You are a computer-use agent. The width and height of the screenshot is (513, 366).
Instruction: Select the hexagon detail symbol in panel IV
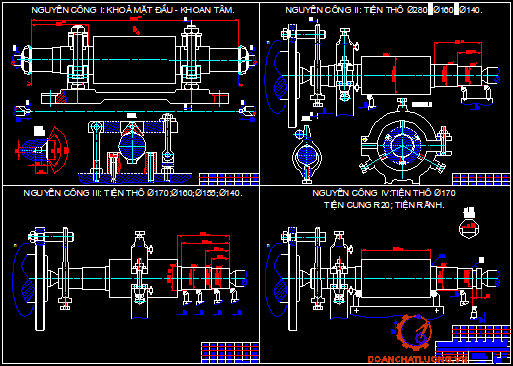tap(469, 227)
